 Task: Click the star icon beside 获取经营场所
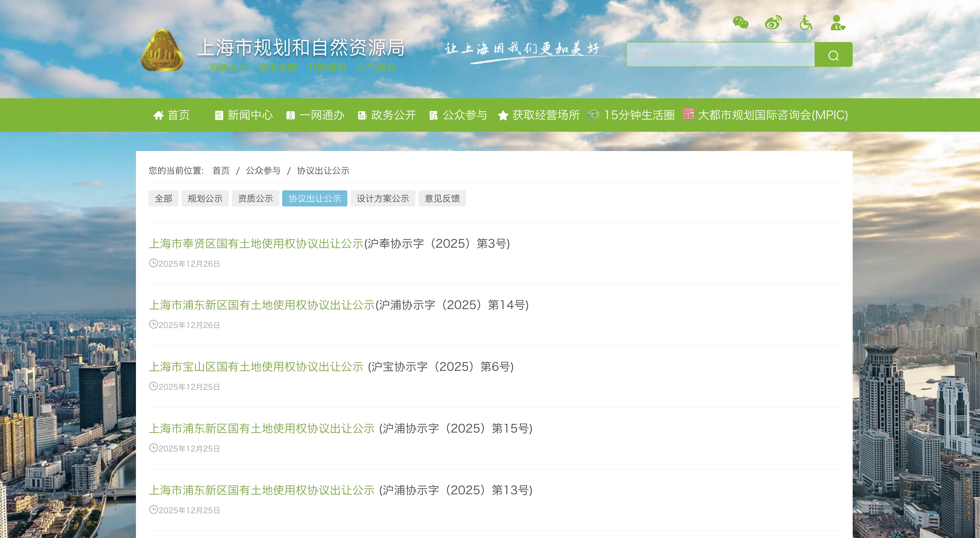coord(503,115)
